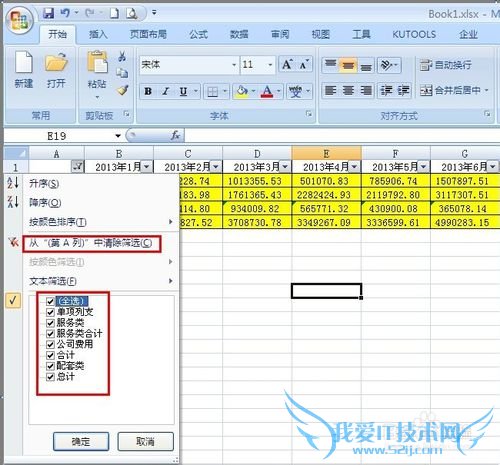Open font name dropdown 宋体
Viewport: 500px width, 465px height.
click(234, 65)
